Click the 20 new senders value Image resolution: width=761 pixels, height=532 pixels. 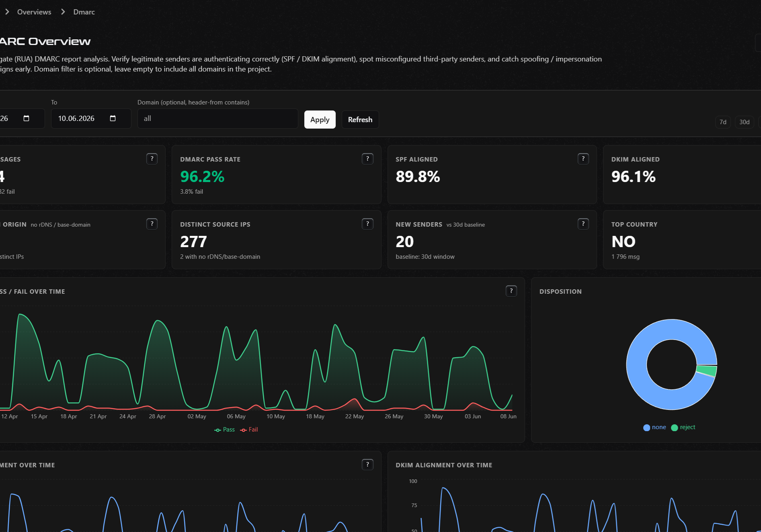[x=404, y=242]
